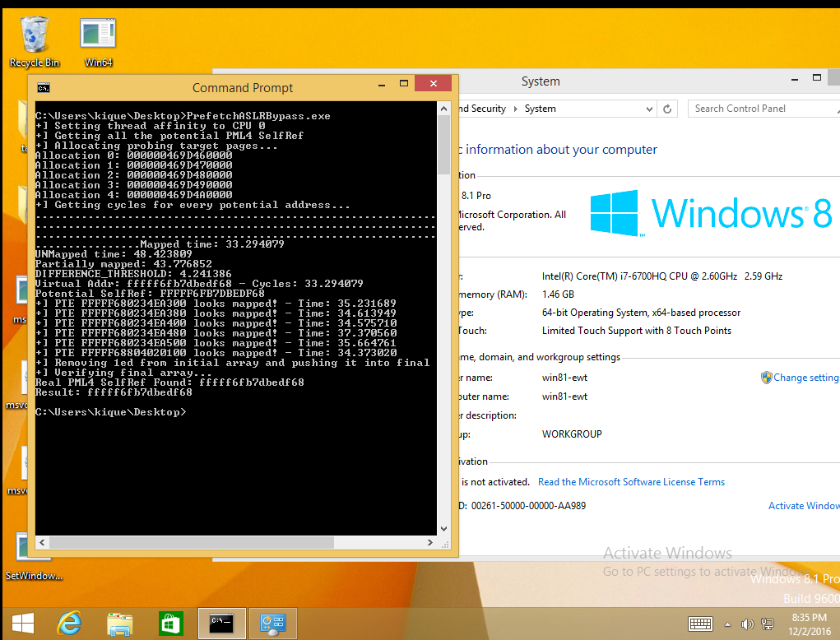
Task: Click the DIFFERENCE_THRESHOLD: 4.241386 line
Action: pos(133,274)
